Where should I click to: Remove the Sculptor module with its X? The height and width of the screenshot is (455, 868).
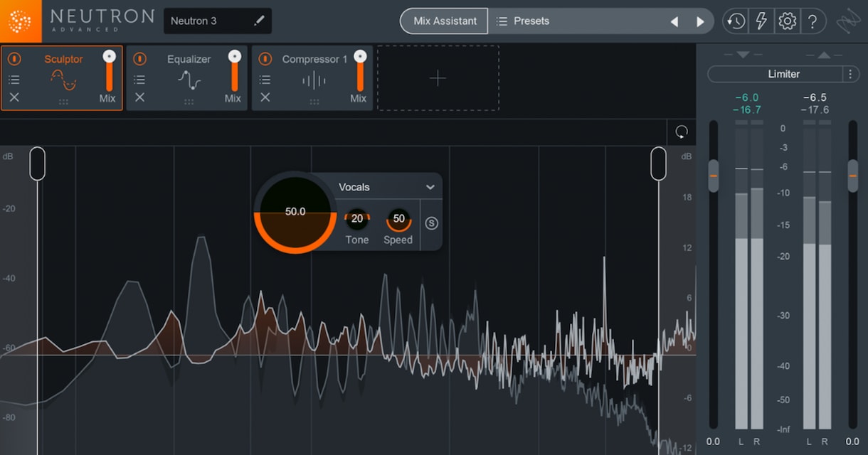click(14, 97)
